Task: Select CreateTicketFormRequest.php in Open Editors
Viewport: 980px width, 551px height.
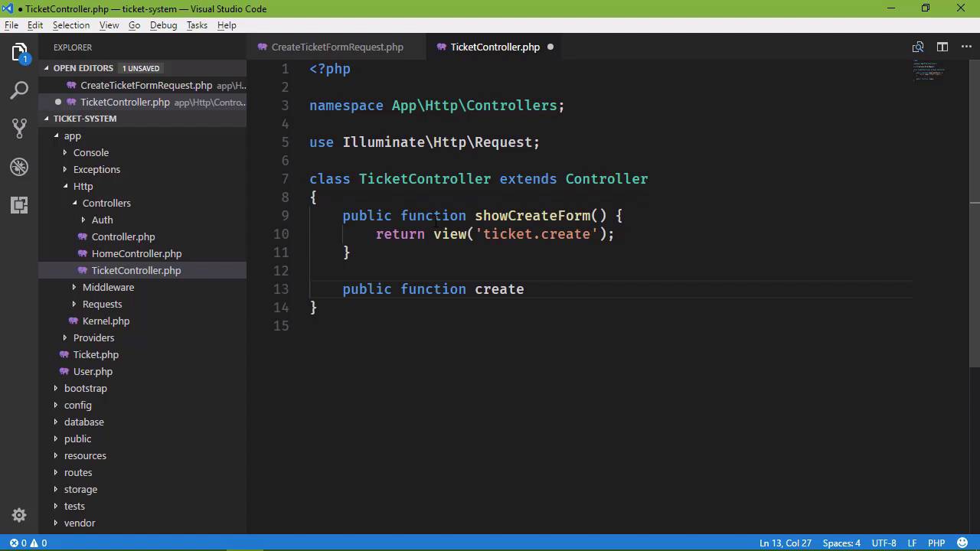Action: [146, 85]
